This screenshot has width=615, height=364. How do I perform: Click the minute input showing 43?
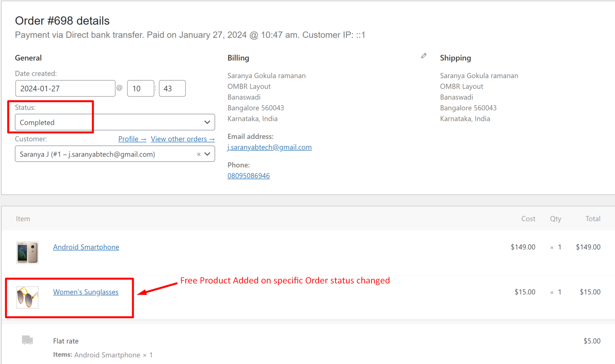[172, 88]
